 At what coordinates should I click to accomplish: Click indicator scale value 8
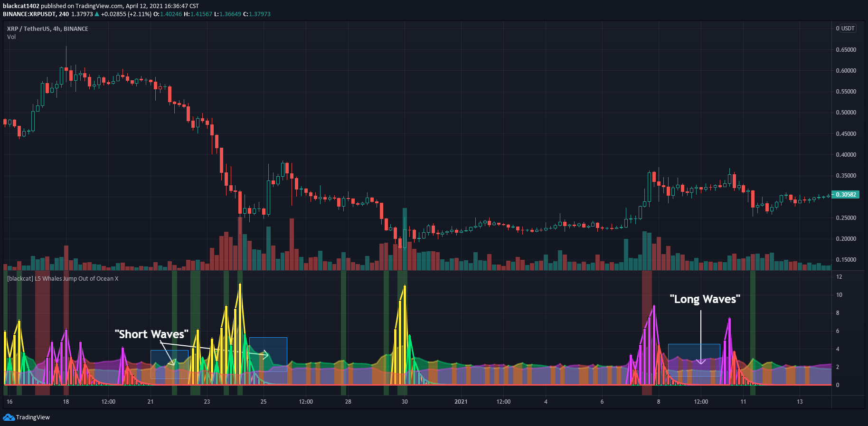[x=838, y=313]
